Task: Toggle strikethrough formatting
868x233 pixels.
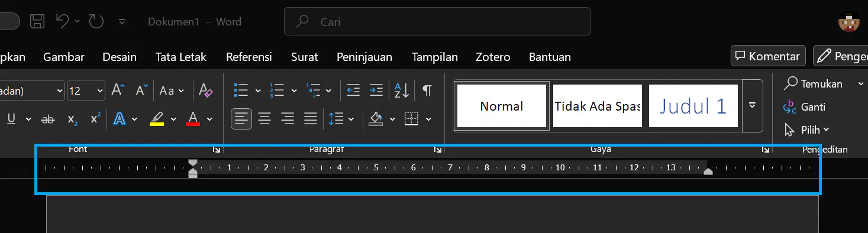Action: click(48, 119)
